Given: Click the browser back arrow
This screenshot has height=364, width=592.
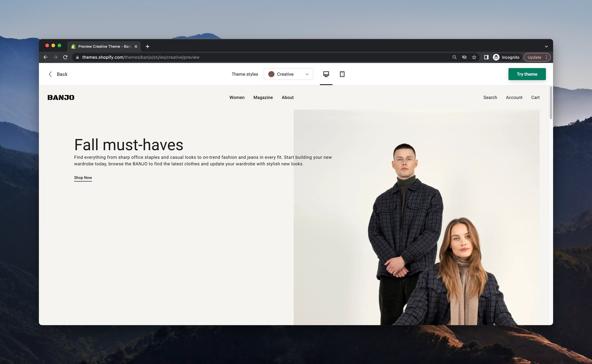Looking at the screenshot, I should [x=46, y=57].
